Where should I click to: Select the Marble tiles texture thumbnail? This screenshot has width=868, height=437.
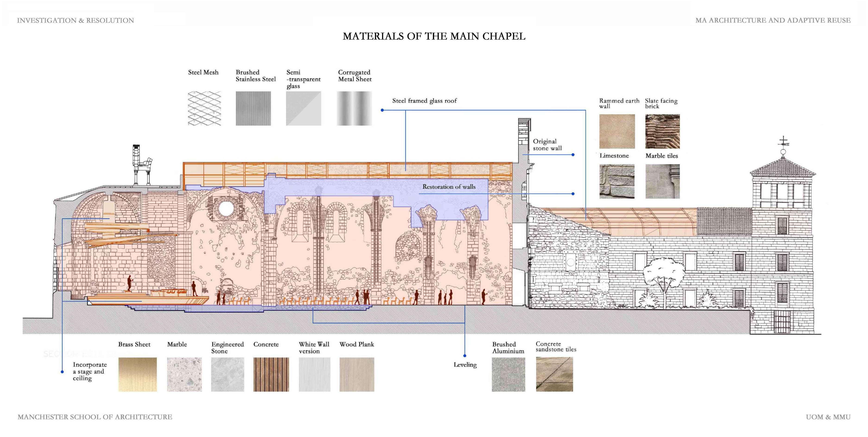pos(662,181)
